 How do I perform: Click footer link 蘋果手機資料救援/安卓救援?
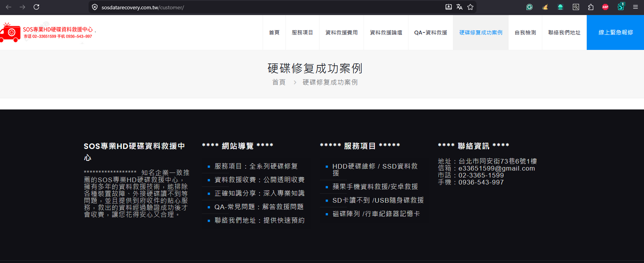pyautogui.click(x=375, y=187)
